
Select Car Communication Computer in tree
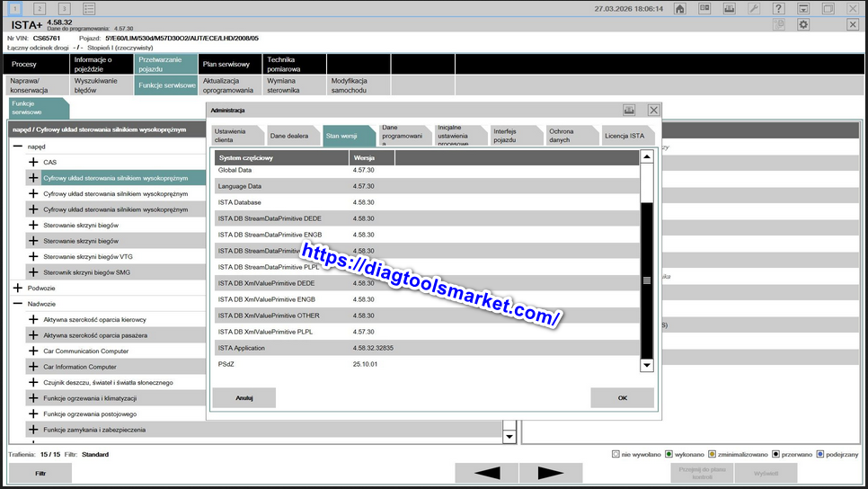[x=86, y=351]
